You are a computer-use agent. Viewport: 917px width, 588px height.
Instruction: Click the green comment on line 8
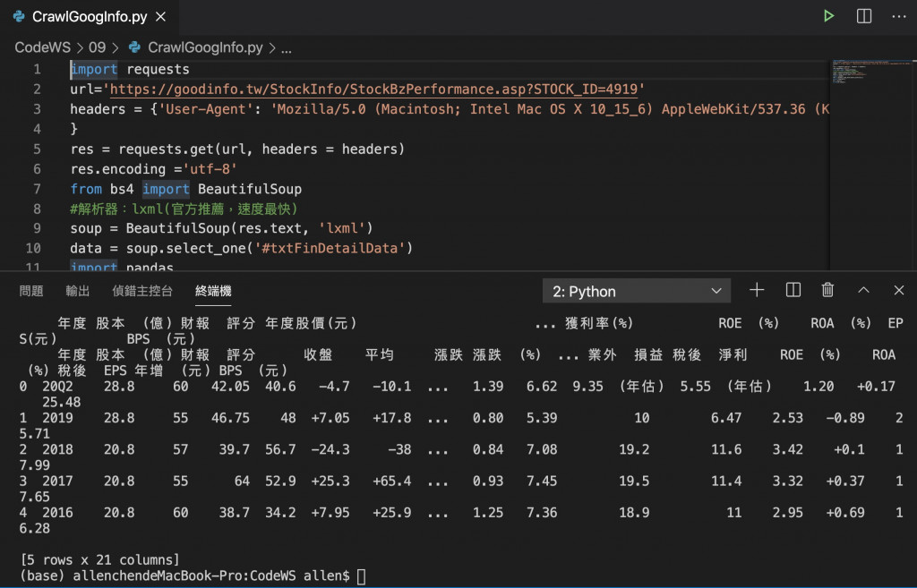pos(184,209)
